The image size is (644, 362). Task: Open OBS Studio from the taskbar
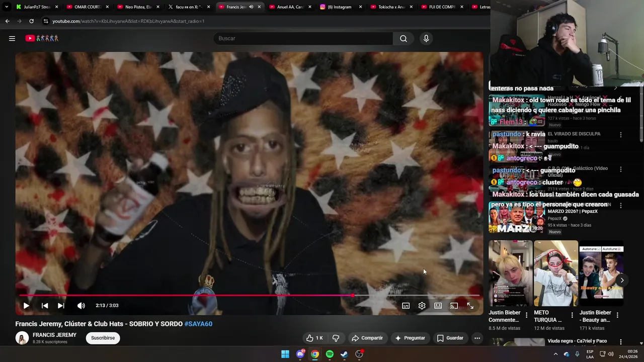point(359,354)
